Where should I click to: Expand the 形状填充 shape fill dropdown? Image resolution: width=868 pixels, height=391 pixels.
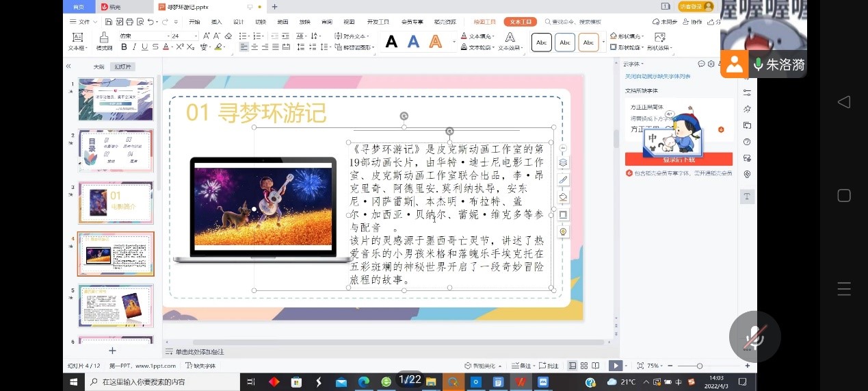pyautogui.click(x=628, y=36)
